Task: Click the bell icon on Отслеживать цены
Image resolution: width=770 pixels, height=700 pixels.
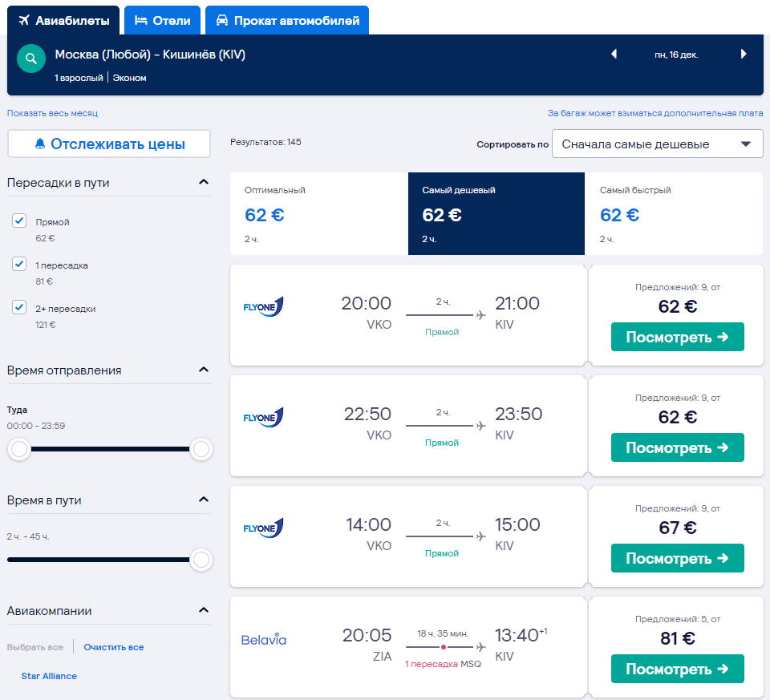Action: [39, 144]
